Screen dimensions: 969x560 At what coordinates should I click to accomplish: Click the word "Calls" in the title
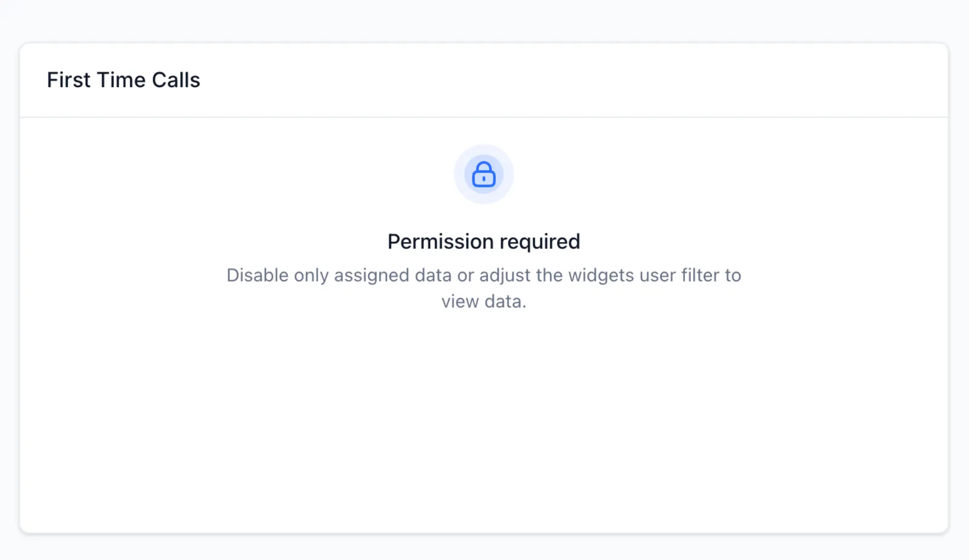pyautogui.click(x=176, y=80)
